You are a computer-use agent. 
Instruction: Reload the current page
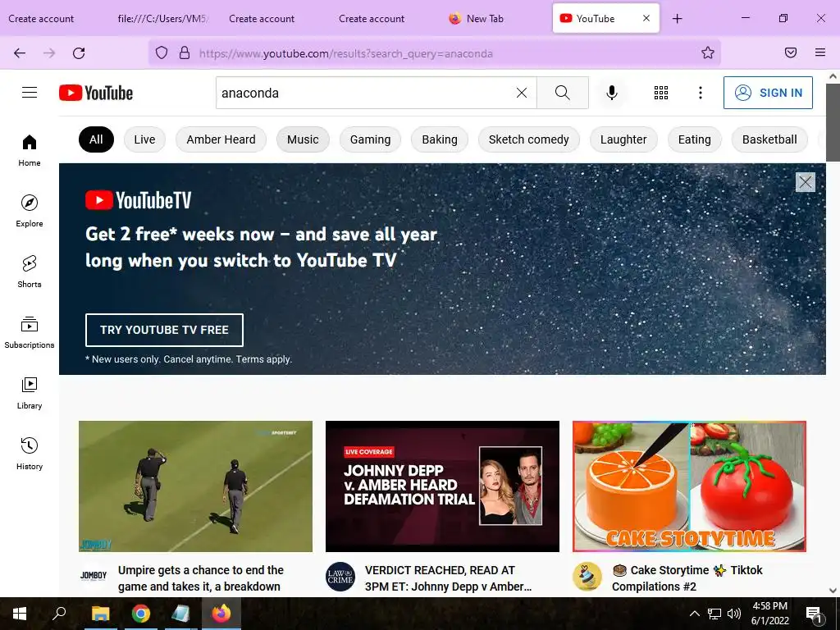pos(79,53)
